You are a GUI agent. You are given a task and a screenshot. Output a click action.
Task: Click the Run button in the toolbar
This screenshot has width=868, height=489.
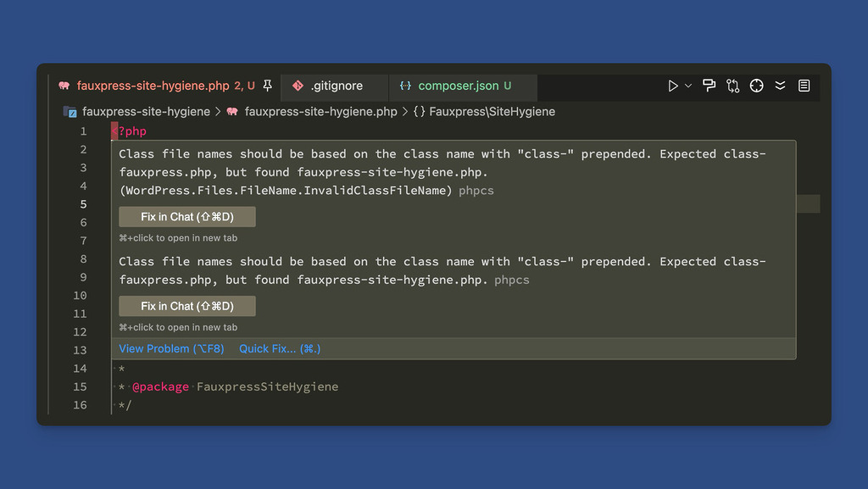[x=673, y=86]
